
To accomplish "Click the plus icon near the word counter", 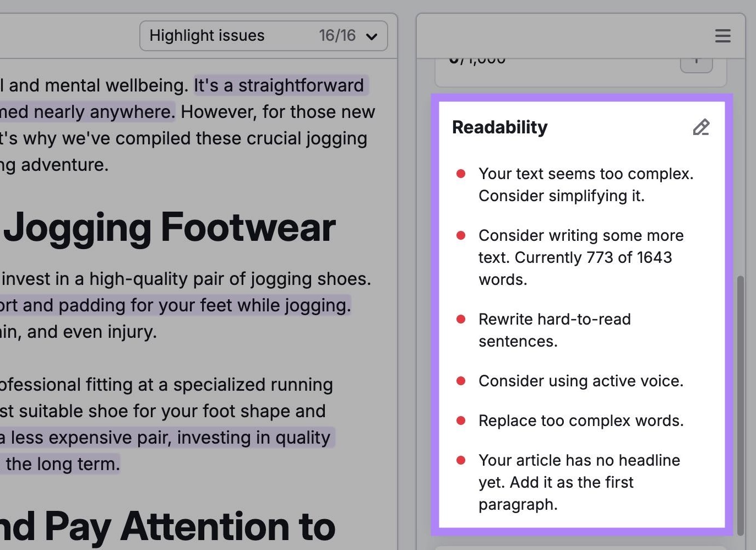I will click(696, 61).
